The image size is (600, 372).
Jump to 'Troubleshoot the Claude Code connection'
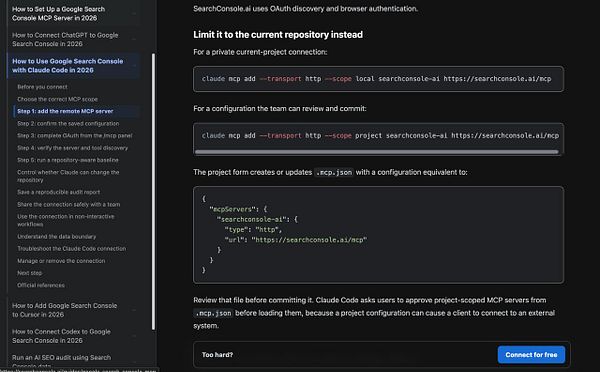(72, 249)
